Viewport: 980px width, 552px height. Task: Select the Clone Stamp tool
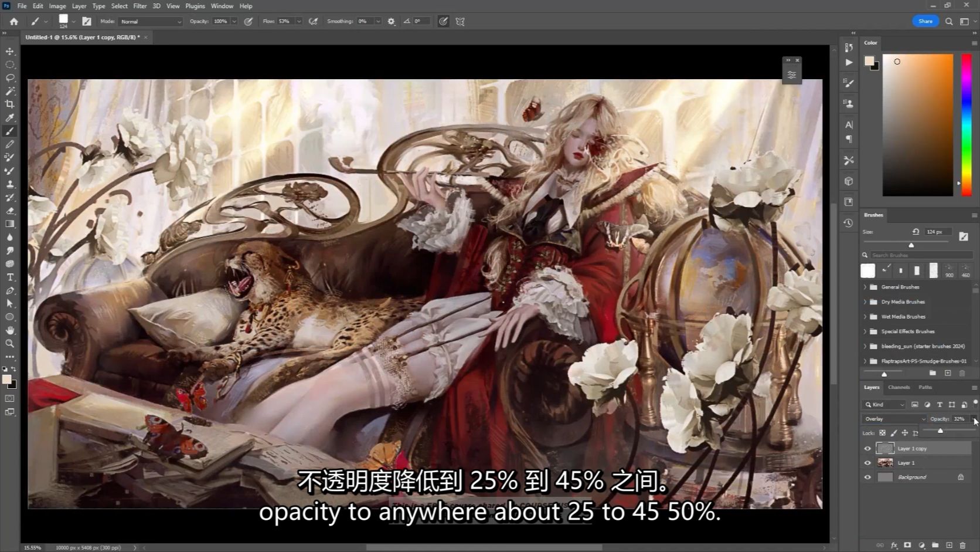click(x=10, y=184)
